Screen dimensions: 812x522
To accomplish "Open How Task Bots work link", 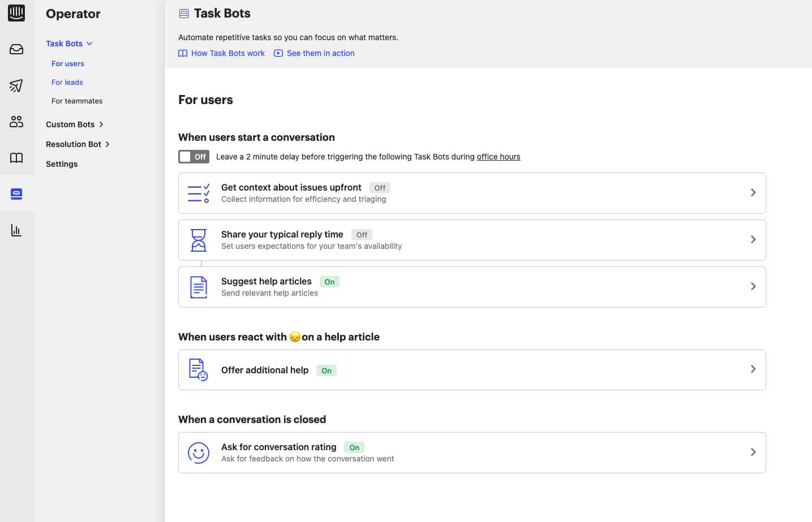I will click(228, 53).
